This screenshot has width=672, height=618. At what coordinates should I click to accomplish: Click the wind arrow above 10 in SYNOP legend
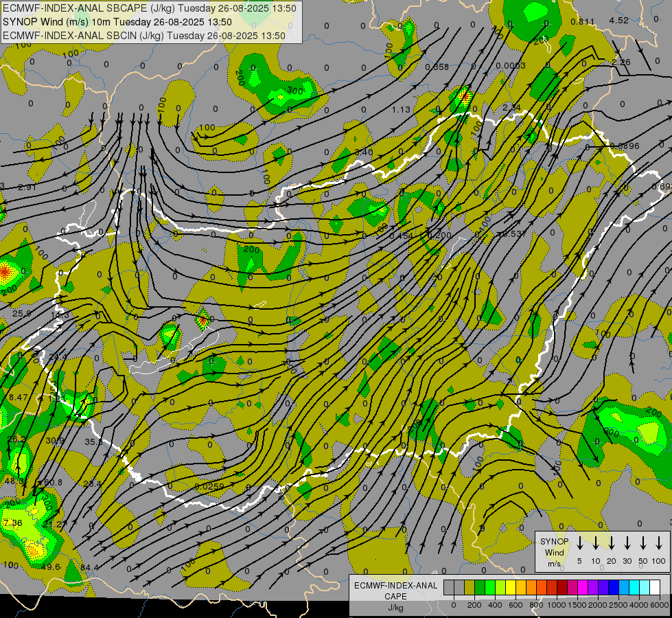coord(595,543)
